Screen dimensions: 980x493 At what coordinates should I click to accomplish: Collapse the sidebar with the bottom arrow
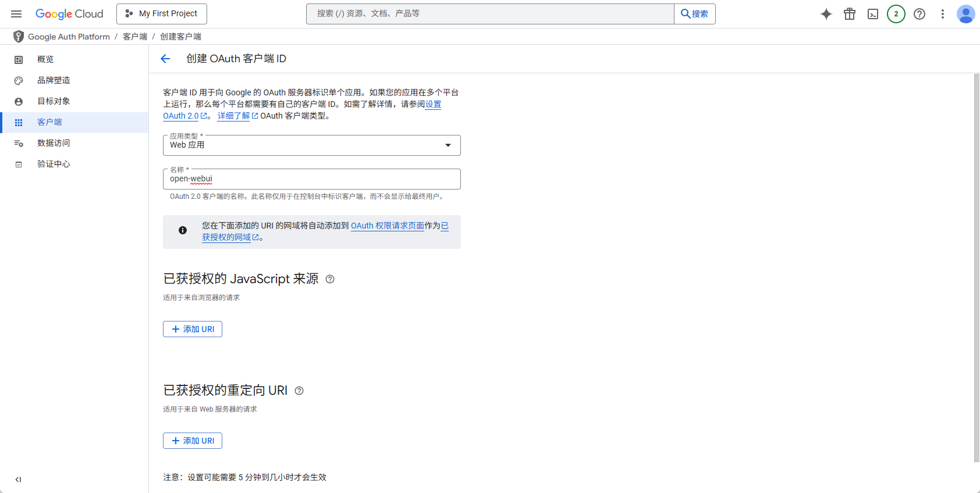click(18, 480)
